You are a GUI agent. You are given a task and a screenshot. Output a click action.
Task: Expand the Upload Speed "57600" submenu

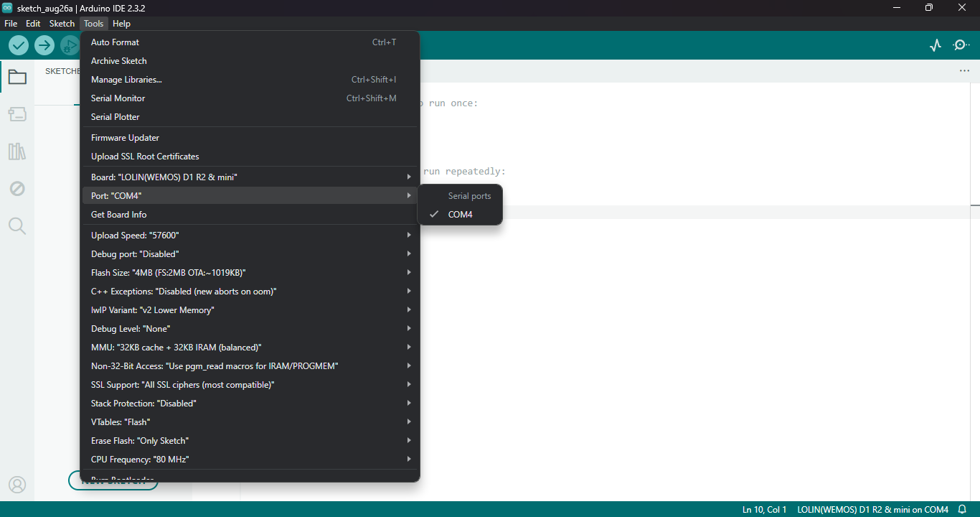pyautogui.click(x=250, y=236)
